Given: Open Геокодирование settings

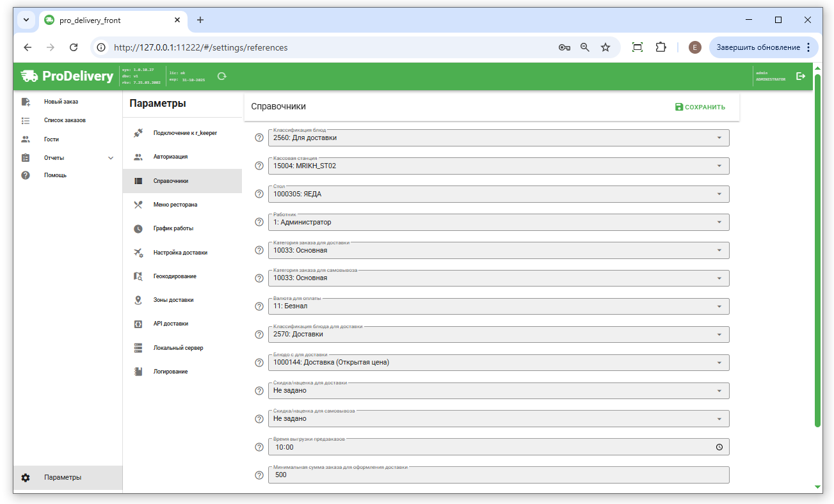Looking at the screenshot, I should click(174, 276).
